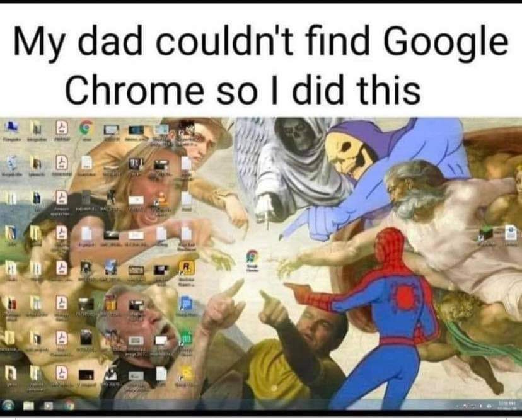This screenshot has height=420, width=522.
Task: Select the topmost PDF file icon
Action: [x=62, y=127]
